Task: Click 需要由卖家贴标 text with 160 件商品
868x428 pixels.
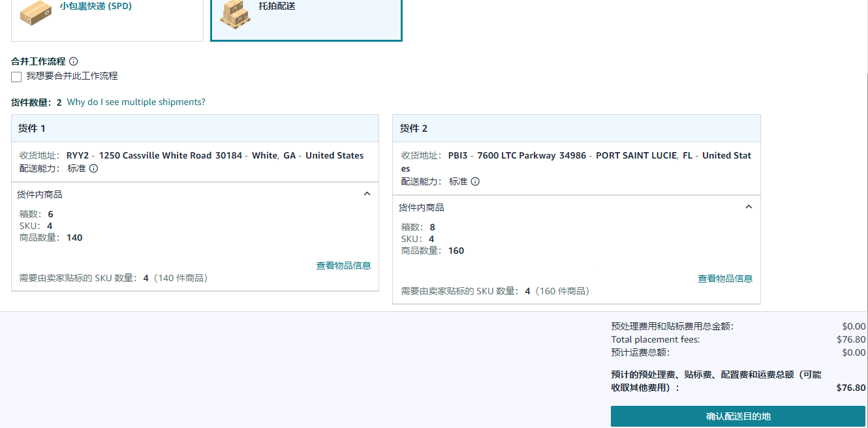Action: (495, 291)
